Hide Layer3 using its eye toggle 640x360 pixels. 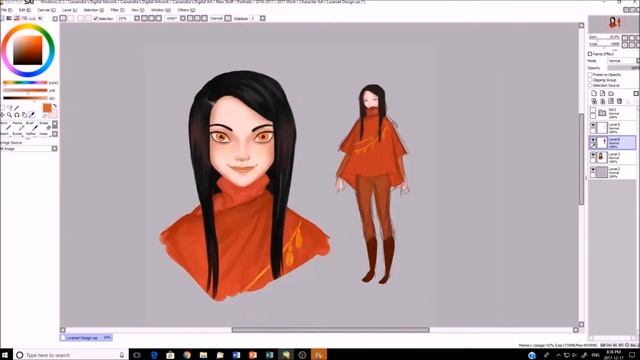[x=593, y=154]
